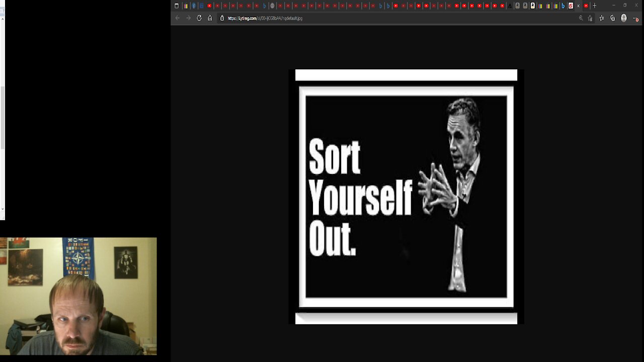Switch to the last YouTube tab before plus
Image resolution: width=644 pixels, height=362 pixels.
coord(586,6)
